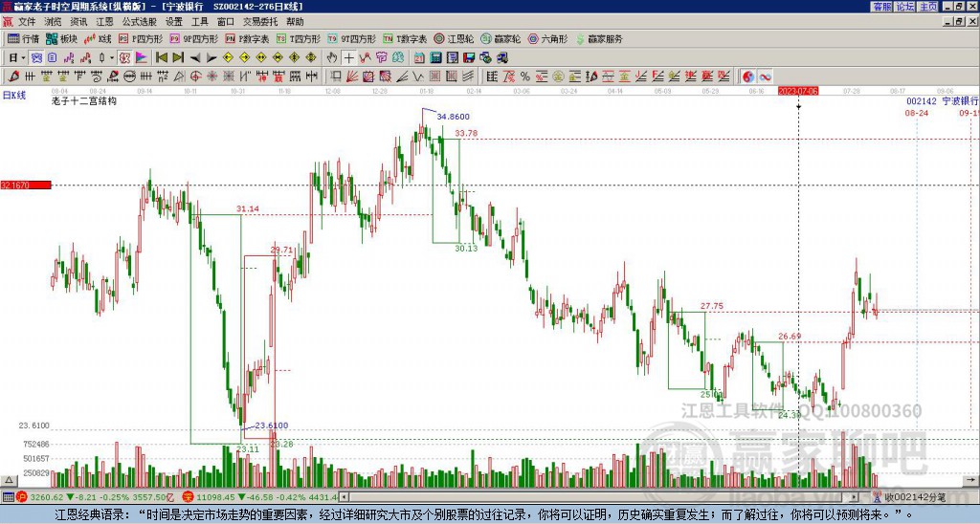
Task: Open the 江恩轮 Gann wheel
Action: pos(454,38)
